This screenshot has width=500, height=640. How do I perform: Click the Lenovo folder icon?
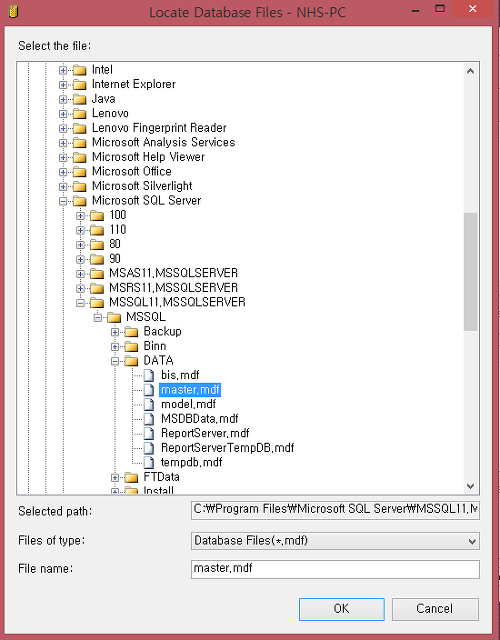80,113
